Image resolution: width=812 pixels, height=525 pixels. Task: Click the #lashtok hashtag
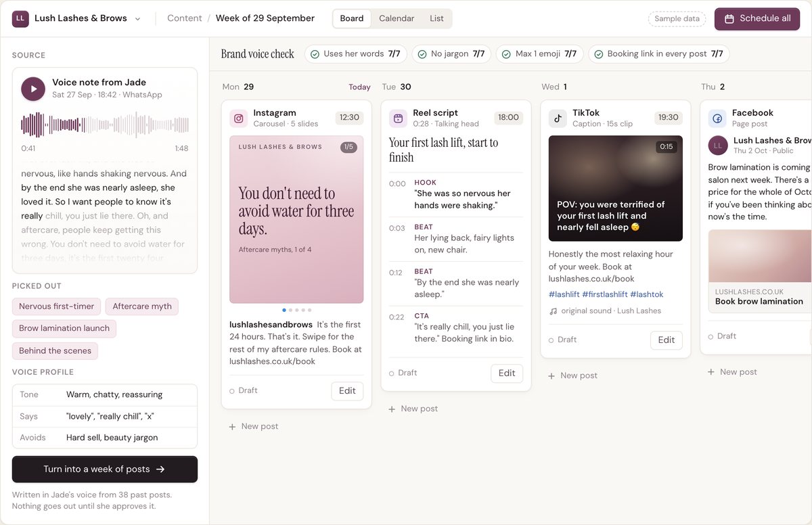click(x=647, y=295)
